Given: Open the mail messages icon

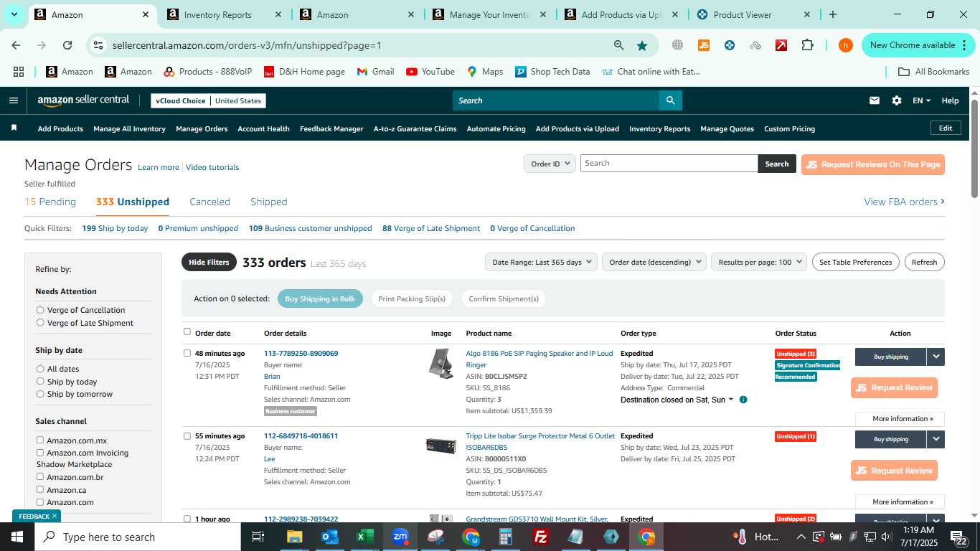Looking at the screenshot, I should [874, 100].
